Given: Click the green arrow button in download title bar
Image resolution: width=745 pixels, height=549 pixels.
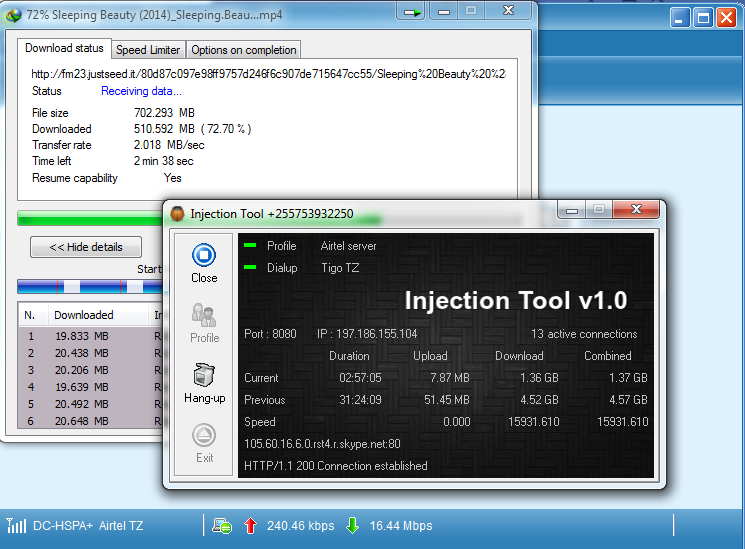Looking at the screenshot, I should click(x=411, y=12).
